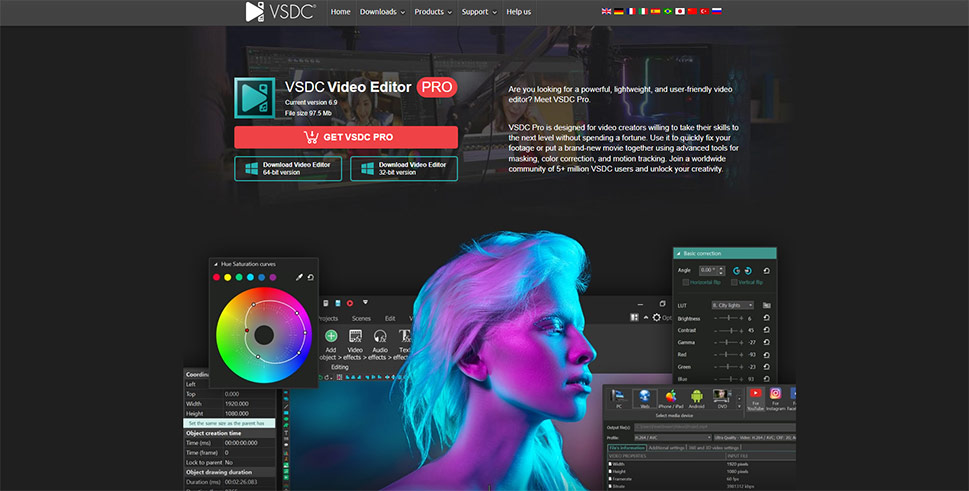Open 360 and 3D video settings tab
This screenshot has width=969, height=491.
pos(714,448)
